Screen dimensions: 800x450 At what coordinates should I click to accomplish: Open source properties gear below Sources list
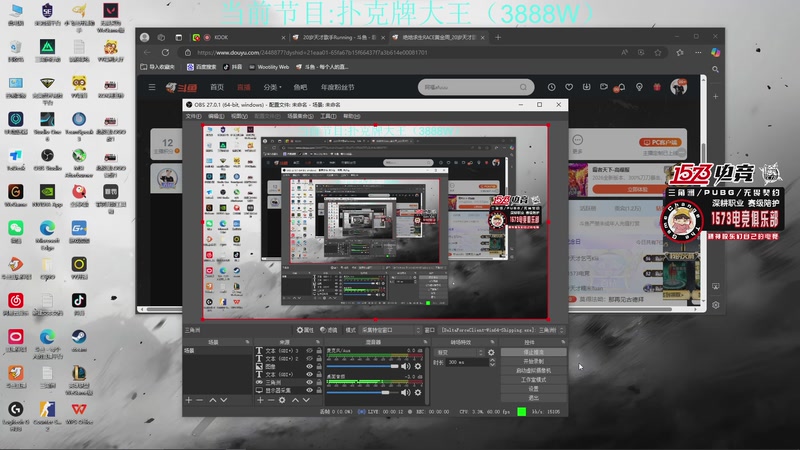click(x=282, y=400)
